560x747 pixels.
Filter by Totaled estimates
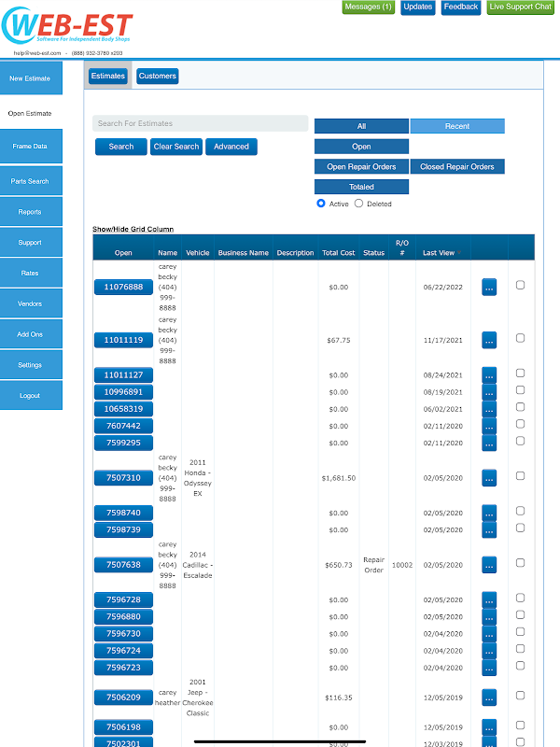pyautogui.click(x=361, y=187)
